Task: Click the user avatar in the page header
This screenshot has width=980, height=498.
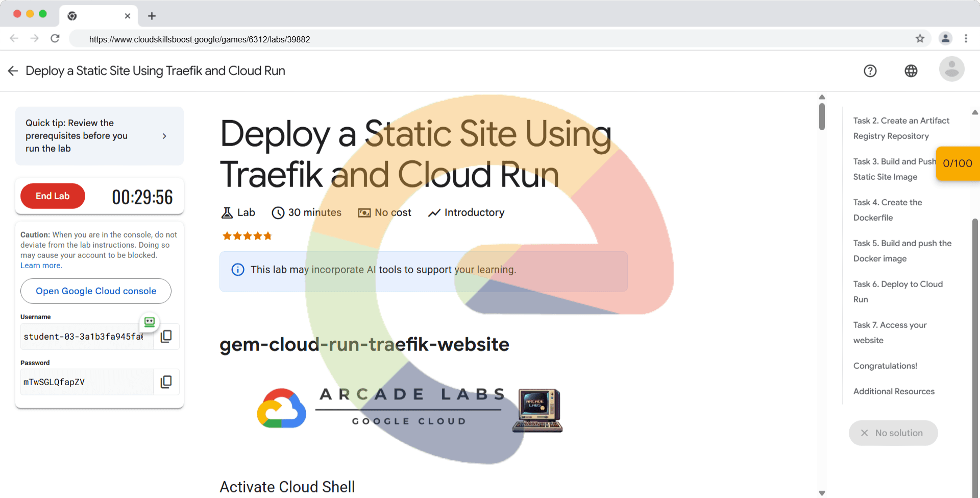Action: (951, 69)
